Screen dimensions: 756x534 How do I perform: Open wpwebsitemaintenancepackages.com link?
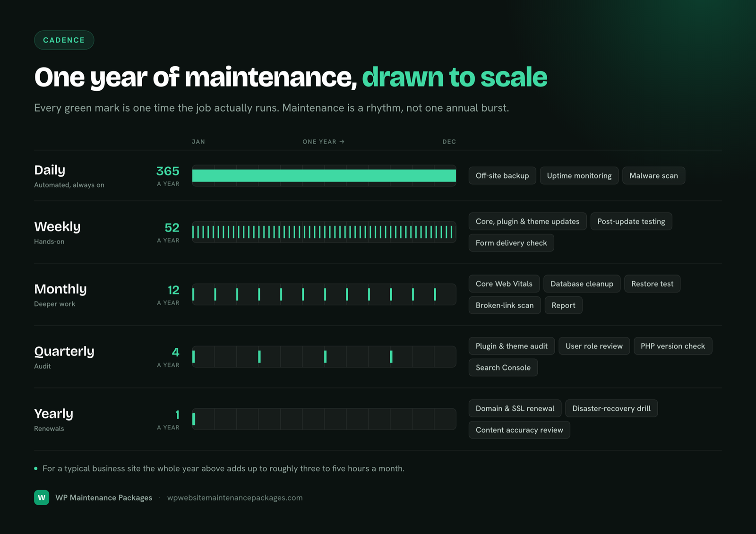[x=235, y=498]
